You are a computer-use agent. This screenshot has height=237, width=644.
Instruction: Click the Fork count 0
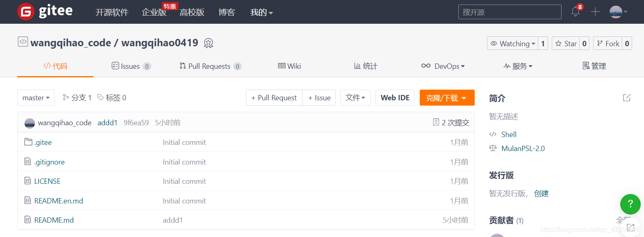click(x=627, y=43)
